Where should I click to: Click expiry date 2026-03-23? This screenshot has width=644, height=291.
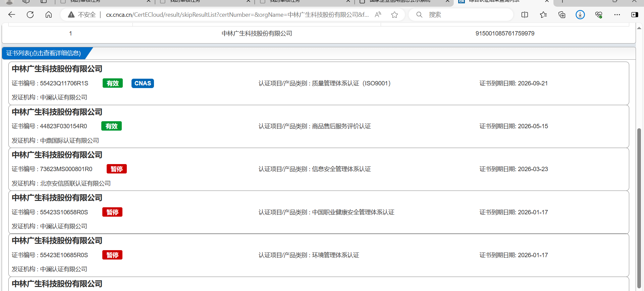533,169
